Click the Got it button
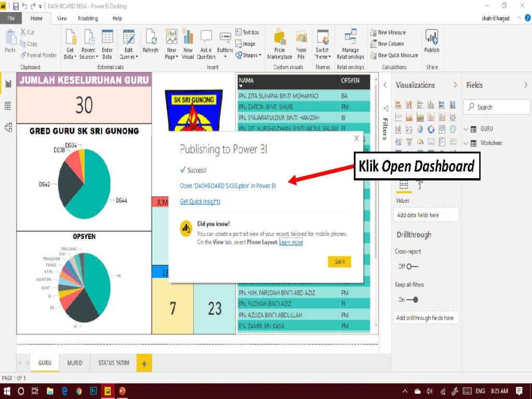532x399 pixels. [x=339, y=262]
